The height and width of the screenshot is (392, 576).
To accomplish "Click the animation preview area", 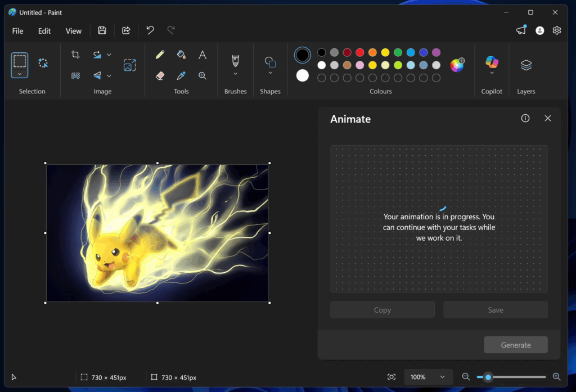I will point(439,219).
